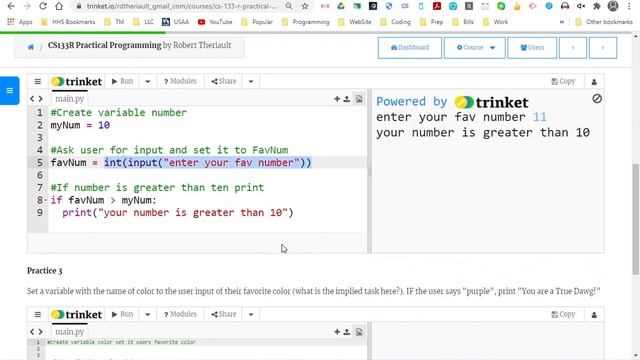This screenshot has width=640, height=360.
Task: Stop the running output with the circle-slash icon
Action: point(597,99)
